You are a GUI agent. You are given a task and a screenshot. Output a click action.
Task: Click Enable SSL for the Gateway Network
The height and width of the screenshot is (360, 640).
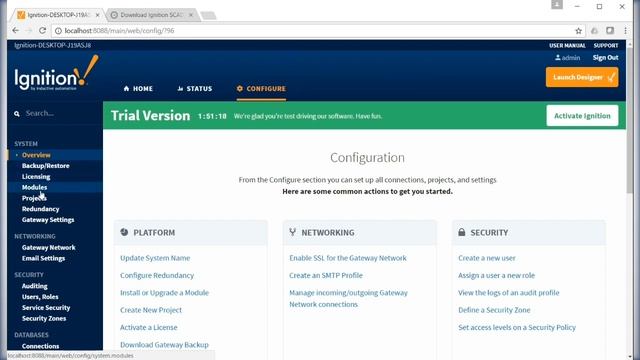(x=348, y=258)
